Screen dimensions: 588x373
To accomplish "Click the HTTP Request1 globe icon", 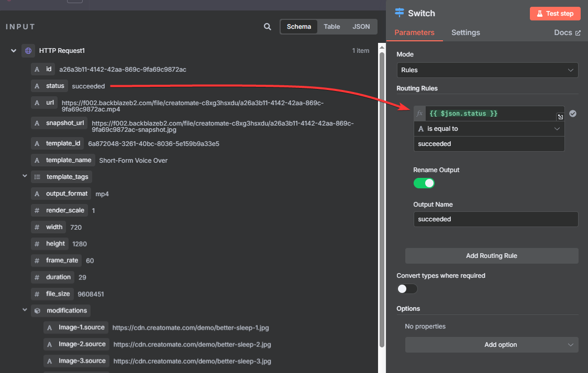I will (28, 51).
